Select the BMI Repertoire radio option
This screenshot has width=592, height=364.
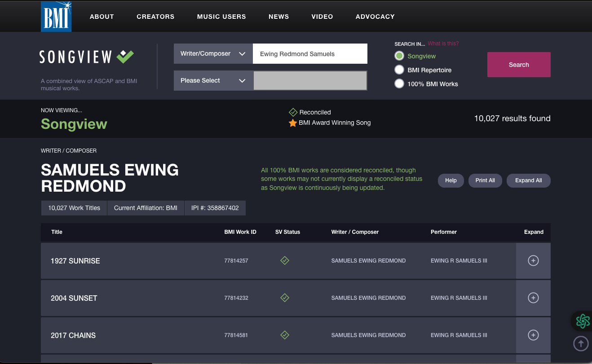click(399, 70)
